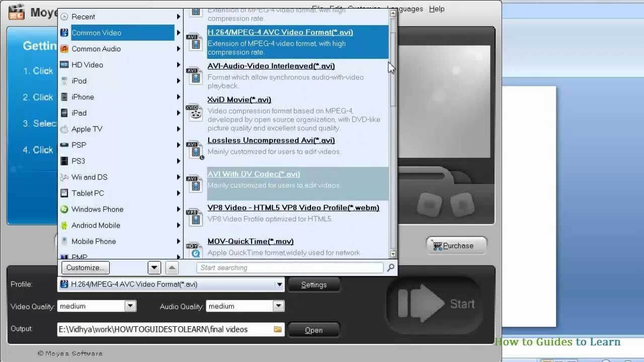This screenshot has height=362, width=644.
Task: Click the iPhone device icon
Action: click(64, 97)
